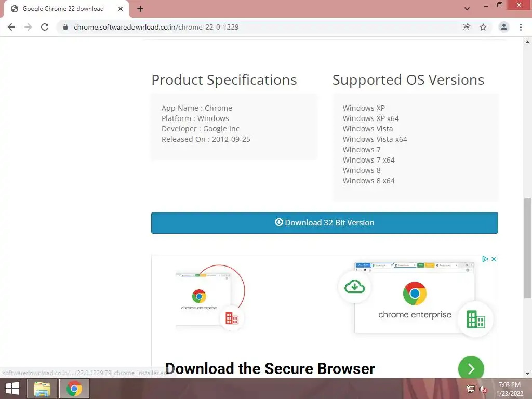This screenshot has height=399, width=532.
Task: Click the large chrome enterprise ad image
Action: pos(414,298)
